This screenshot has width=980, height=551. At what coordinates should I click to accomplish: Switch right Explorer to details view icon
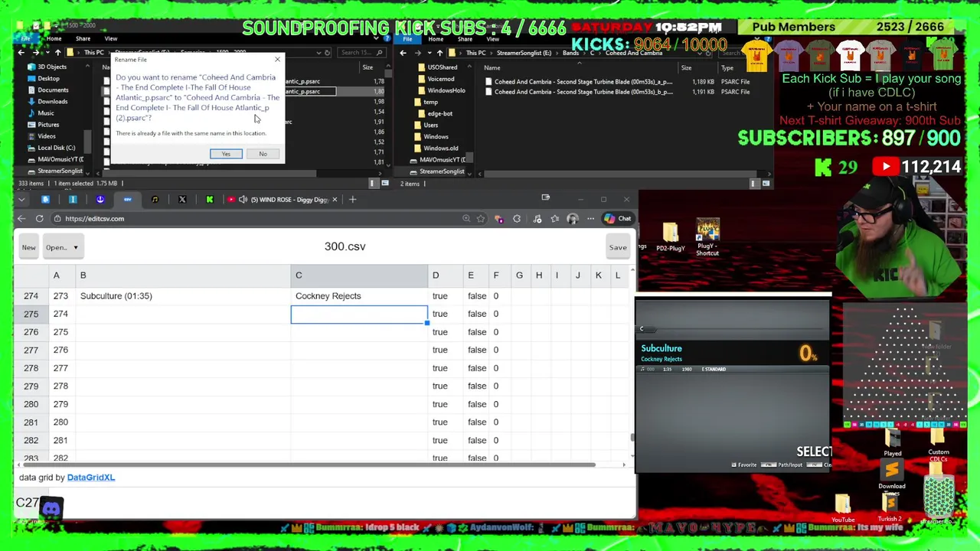click(753, 184)
